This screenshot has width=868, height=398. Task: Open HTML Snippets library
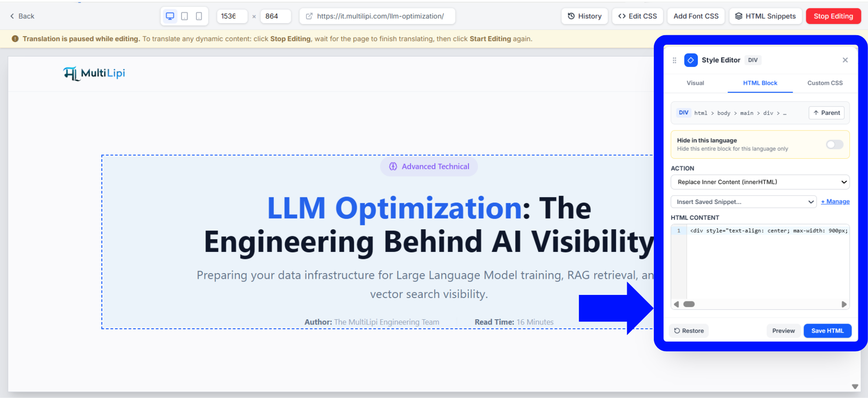point(766,16)
